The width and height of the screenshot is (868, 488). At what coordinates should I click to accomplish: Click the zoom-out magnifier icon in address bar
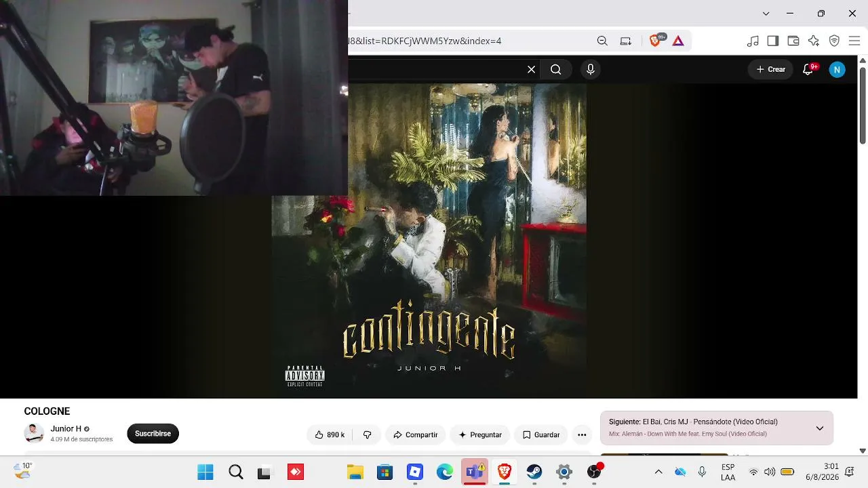coord(602,41)
